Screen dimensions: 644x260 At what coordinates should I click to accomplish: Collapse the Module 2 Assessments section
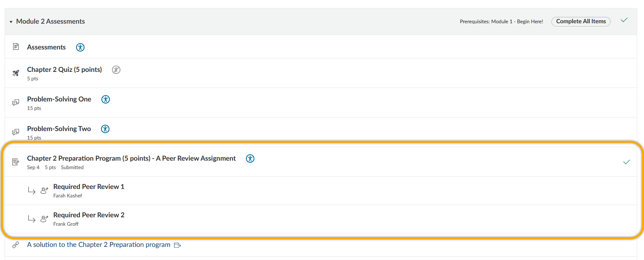(11, 22)
